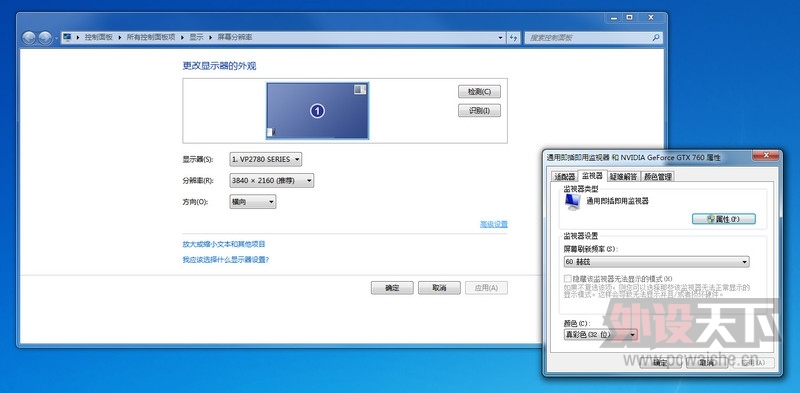Click the refresh icon beside the address bar
Image resolution: width=800 pixels, height=393 pixels.
(x=513, y=38)
